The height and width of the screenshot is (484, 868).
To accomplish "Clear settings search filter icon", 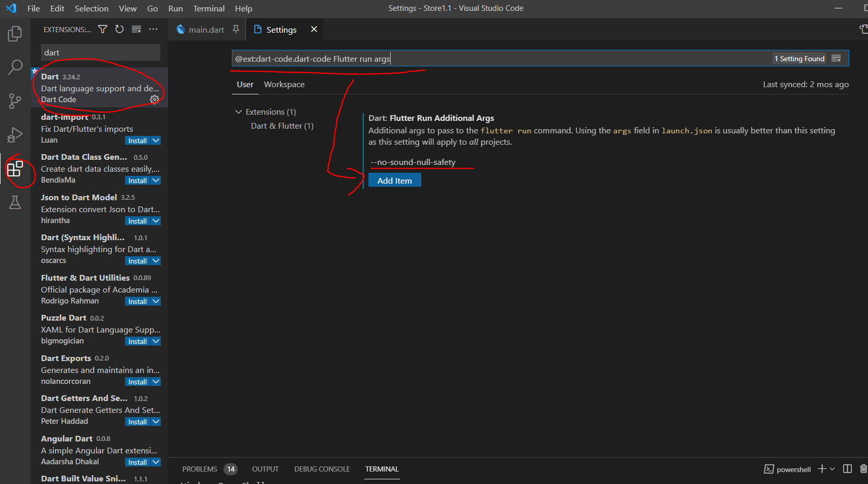I will click(836, 59).
